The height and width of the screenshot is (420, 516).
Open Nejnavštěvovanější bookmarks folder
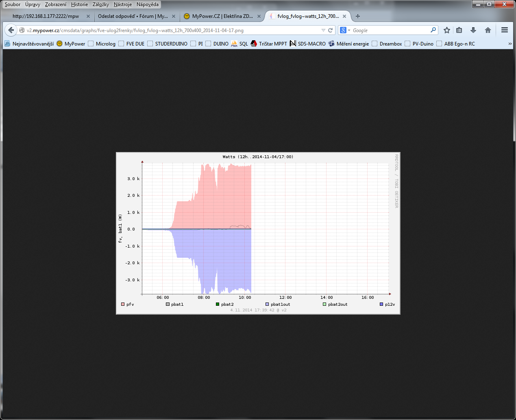(29, 44)
